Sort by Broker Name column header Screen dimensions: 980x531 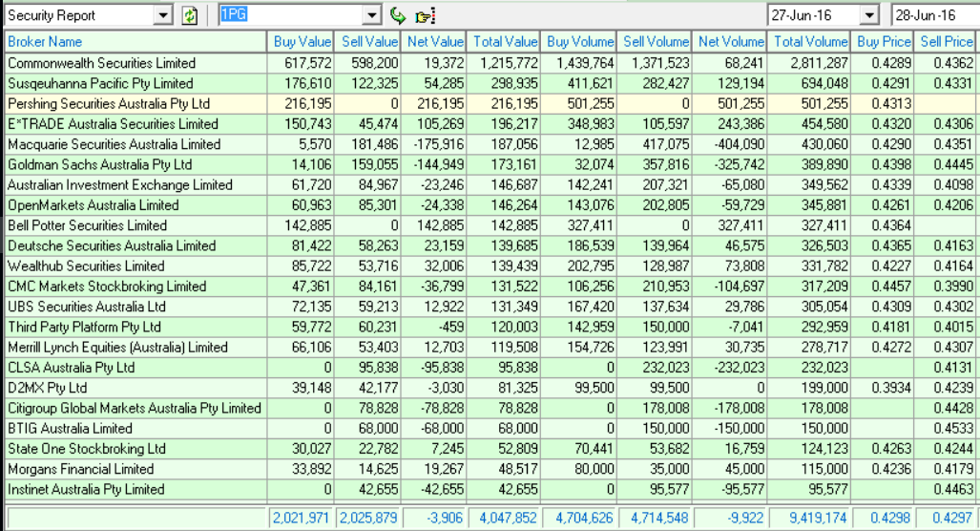[x=136, y=42]
